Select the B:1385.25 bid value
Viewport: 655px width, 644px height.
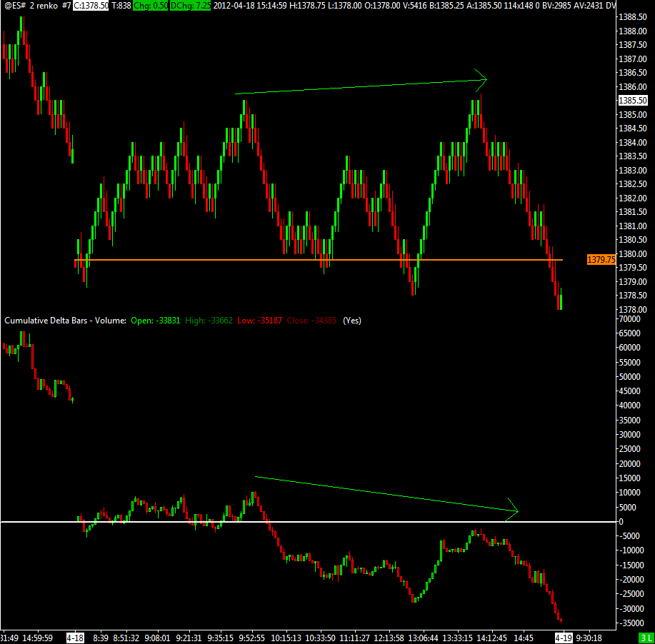(447, 6)
